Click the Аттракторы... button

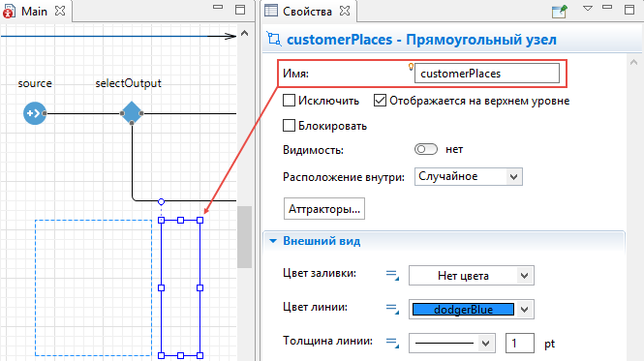pyautogui.click(x=324, y=209)
